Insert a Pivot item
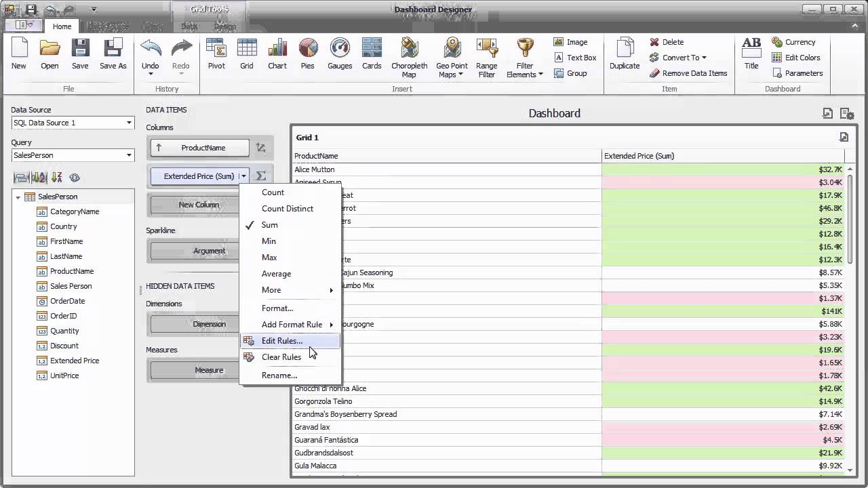 (x=216, y=54)
